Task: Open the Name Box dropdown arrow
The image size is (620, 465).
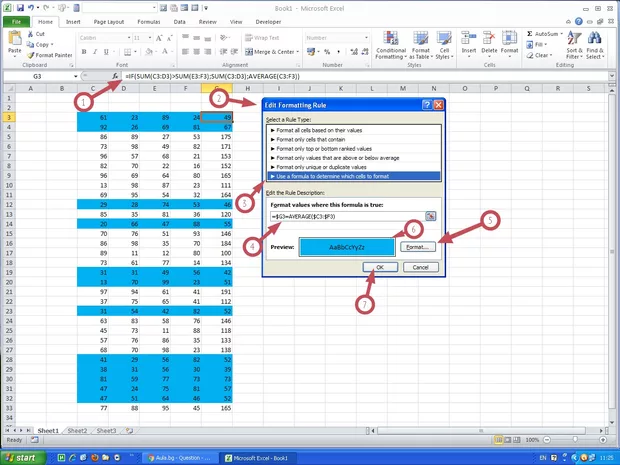Action: 75,76
